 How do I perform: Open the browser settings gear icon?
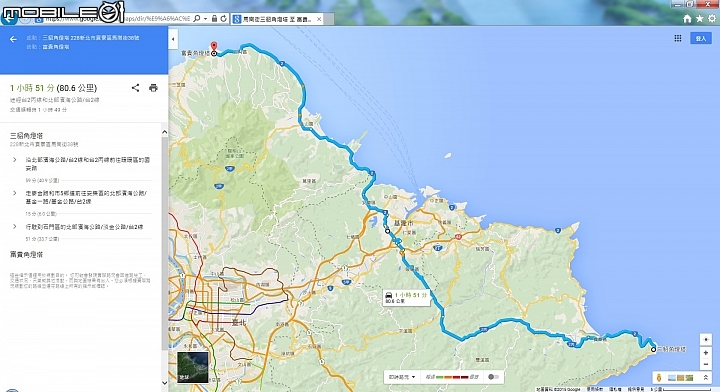click(712, 18)
